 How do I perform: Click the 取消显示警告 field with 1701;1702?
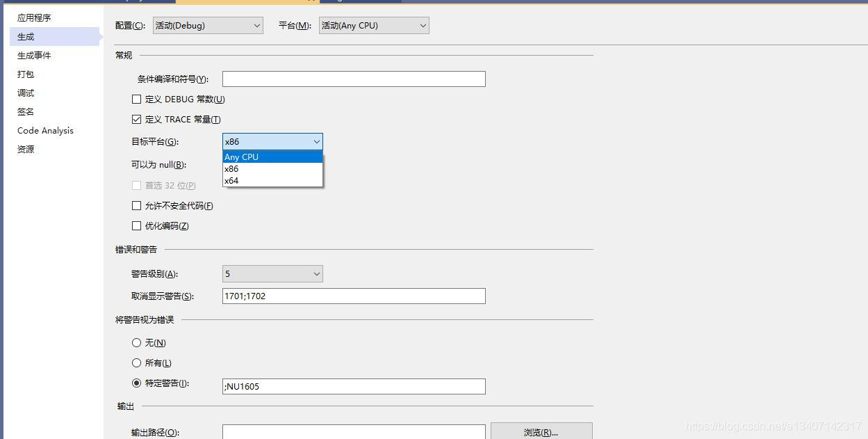(354, 296)
